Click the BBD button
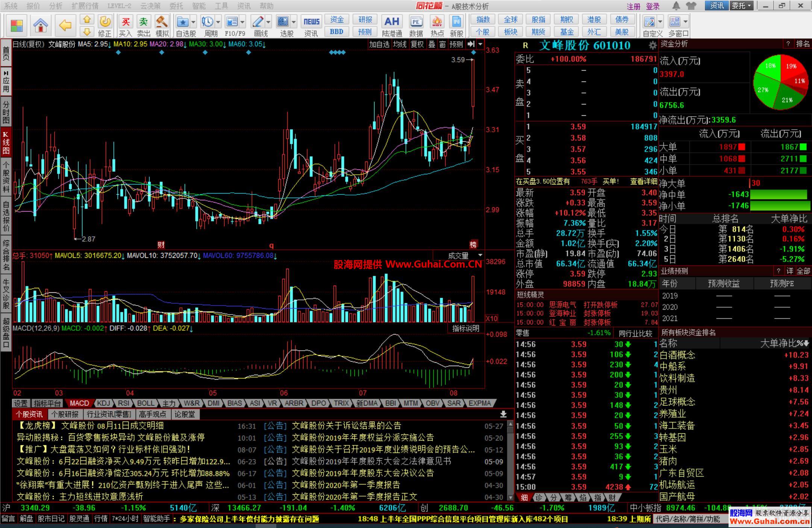Image resolution: width=812 pixels, height=528 pixels. click(x=337, y=32)
